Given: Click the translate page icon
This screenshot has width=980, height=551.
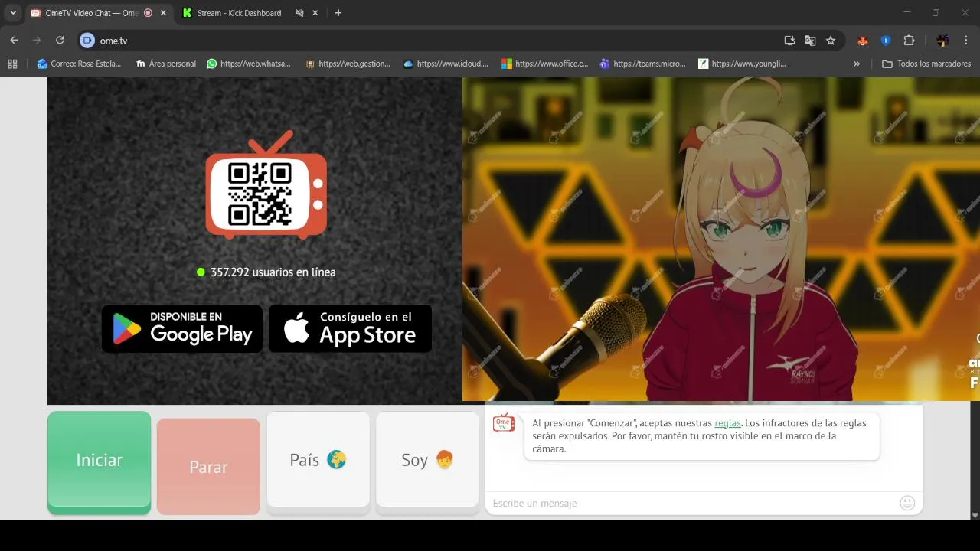Looking at the screenshot, I should (810, 41).
